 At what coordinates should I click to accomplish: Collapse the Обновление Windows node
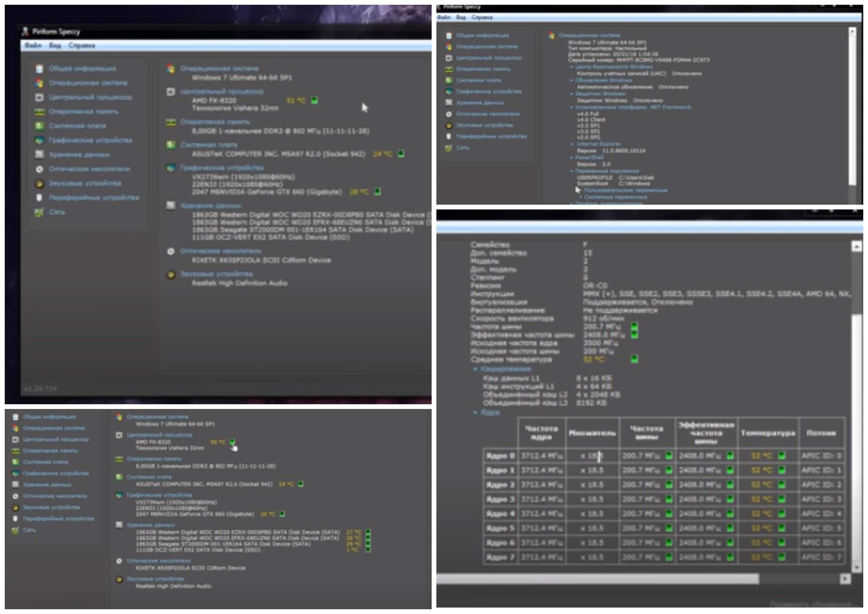(x=572, y=80)
